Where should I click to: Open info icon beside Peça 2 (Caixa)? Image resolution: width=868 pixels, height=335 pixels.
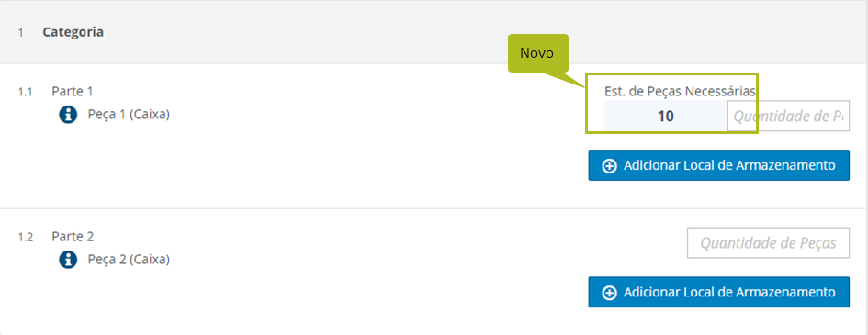coord(68,259)
